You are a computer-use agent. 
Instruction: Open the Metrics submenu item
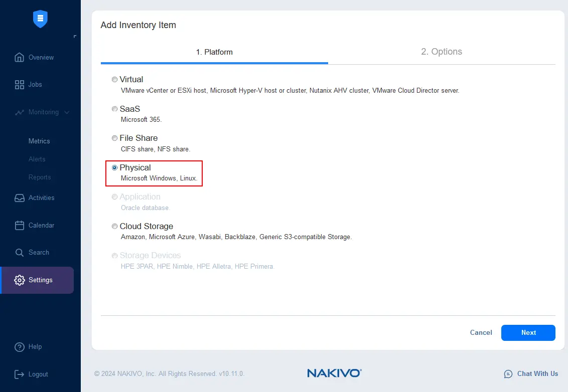pyautogui.click(x=39, y=141)
